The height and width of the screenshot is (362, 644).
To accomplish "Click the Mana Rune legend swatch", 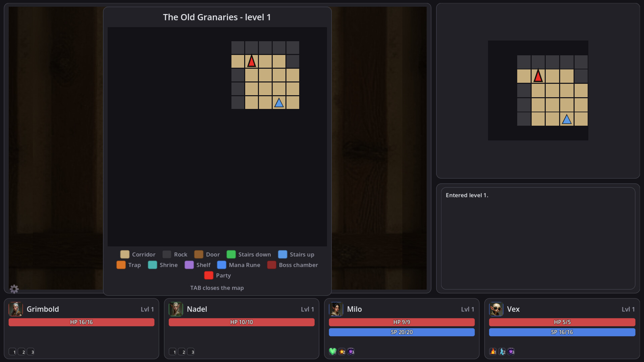I will (221, 265).
